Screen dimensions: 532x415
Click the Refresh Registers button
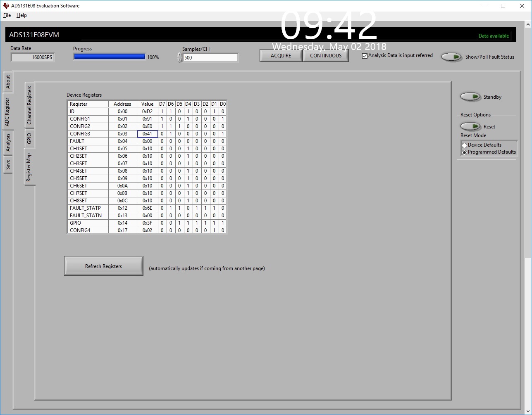click(104, 266)
